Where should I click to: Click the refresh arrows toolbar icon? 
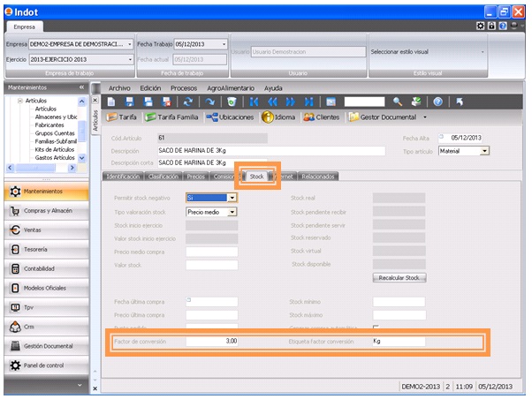[x=186, y=102]
